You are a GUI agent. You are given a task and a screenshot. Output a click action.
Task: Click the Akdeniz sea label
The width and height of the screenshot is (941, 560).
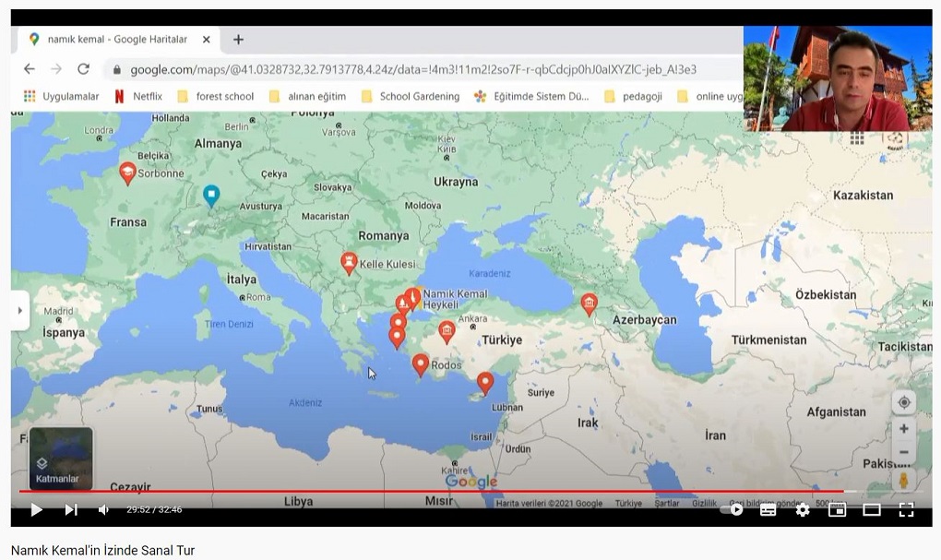(x=305, y=403)
